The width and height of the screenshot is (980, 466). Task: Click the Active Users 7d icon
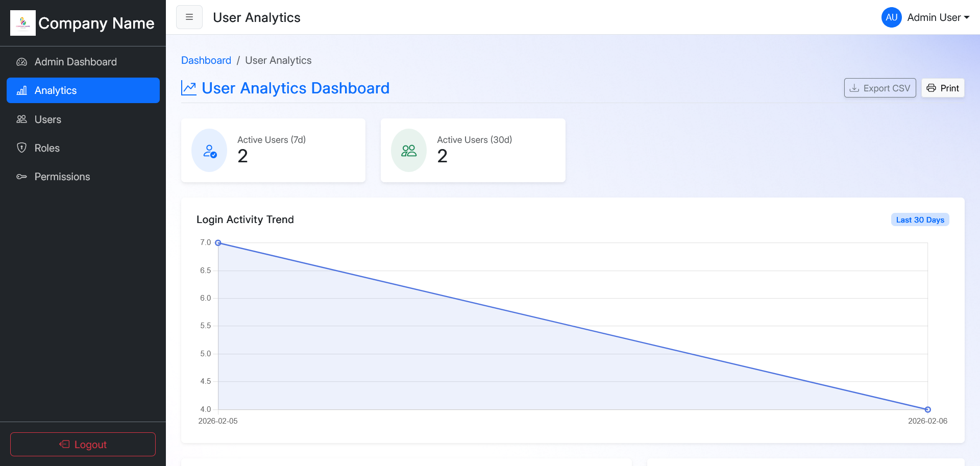click(209, 151)
